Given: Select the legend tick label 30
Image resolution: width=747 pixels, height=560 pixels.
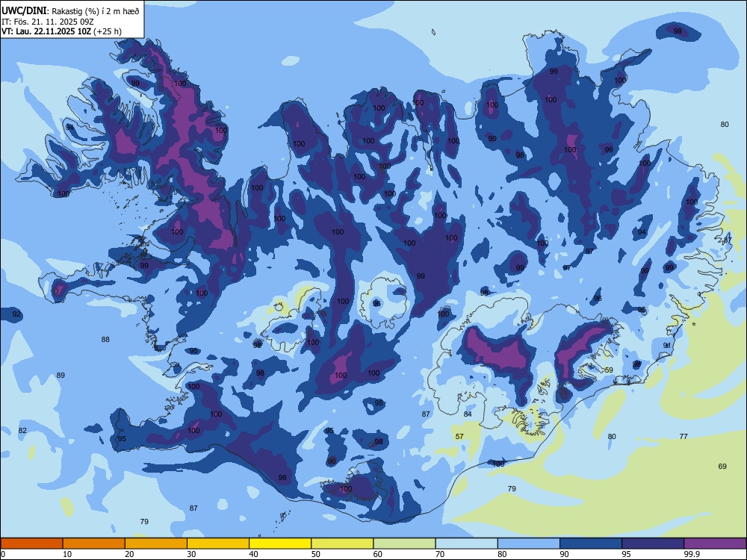Looking at the screenshot, I should point(191,554).
